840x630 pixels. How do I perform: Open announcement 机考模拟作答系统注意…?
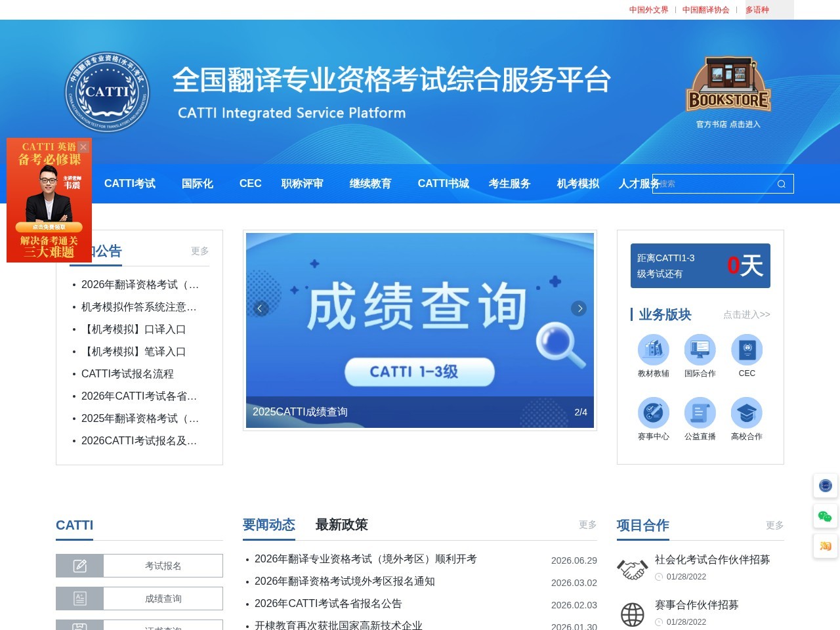point(139,307)
